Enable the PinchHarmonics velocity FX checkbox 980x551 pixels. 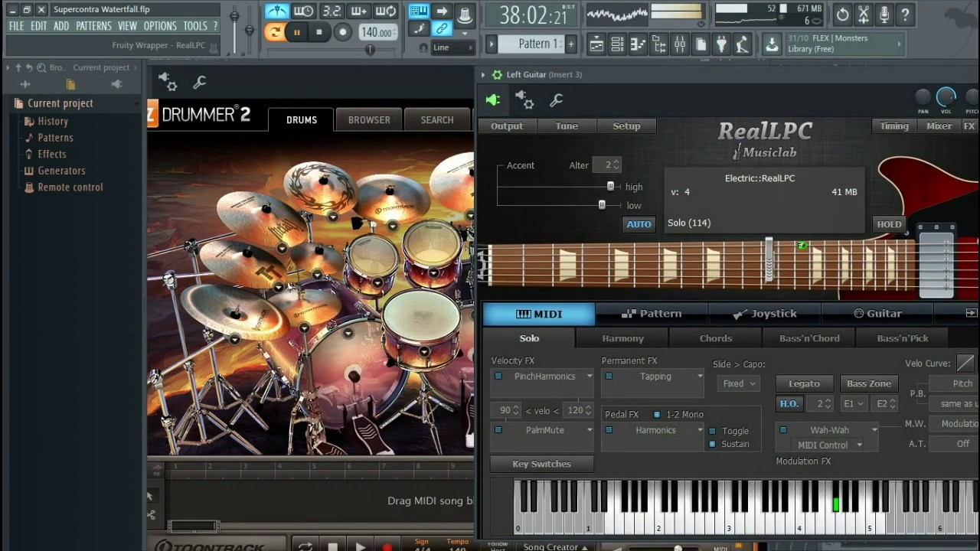tap(498, 377)
